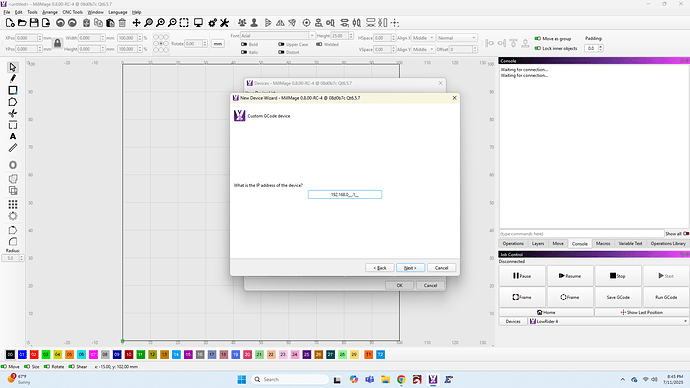Click the Save file icon
690x388 pixels.
point(34,23)
